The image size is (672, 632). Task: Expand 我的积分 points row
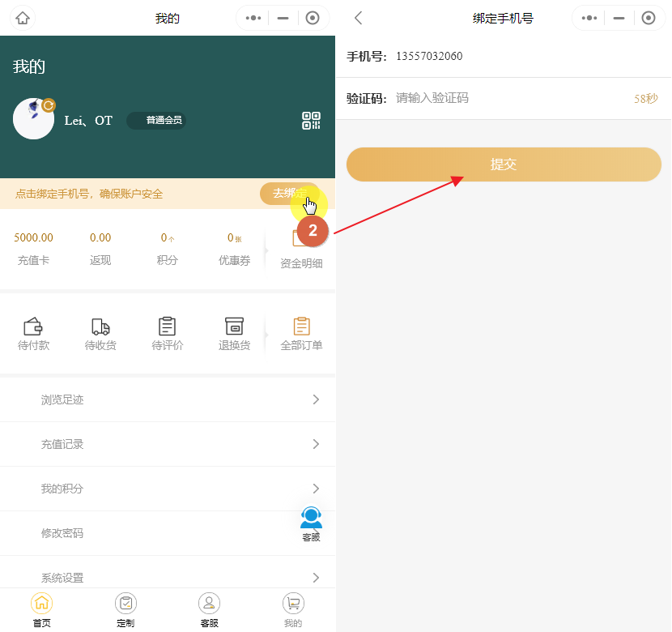pyautogui.click(x=167, y=489)
